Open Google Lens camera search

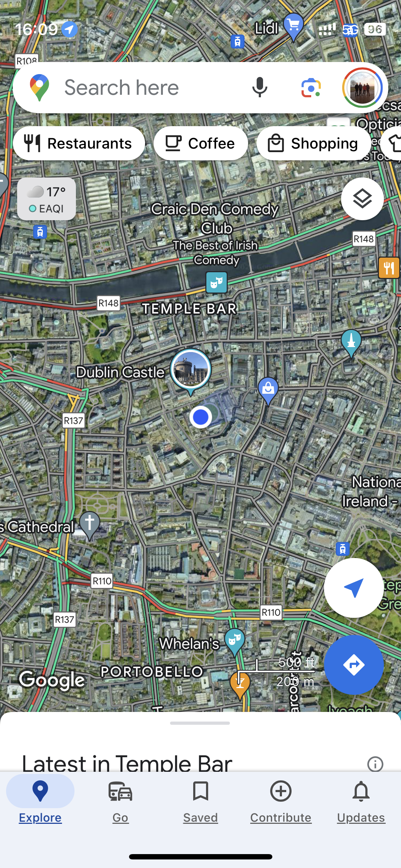pos(311,88)
